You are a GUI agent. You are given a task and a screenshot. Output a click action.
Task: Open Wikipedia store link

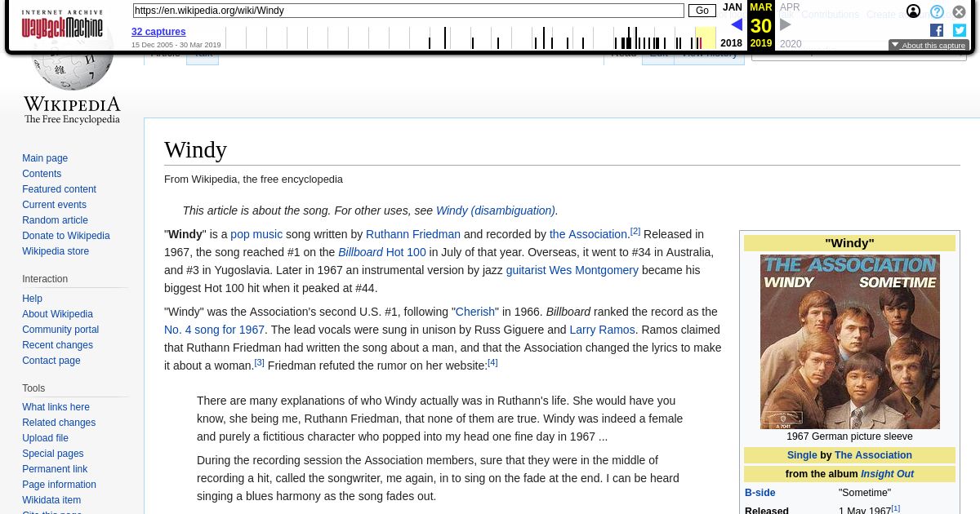pyautogui.click(x=56, y=251)
